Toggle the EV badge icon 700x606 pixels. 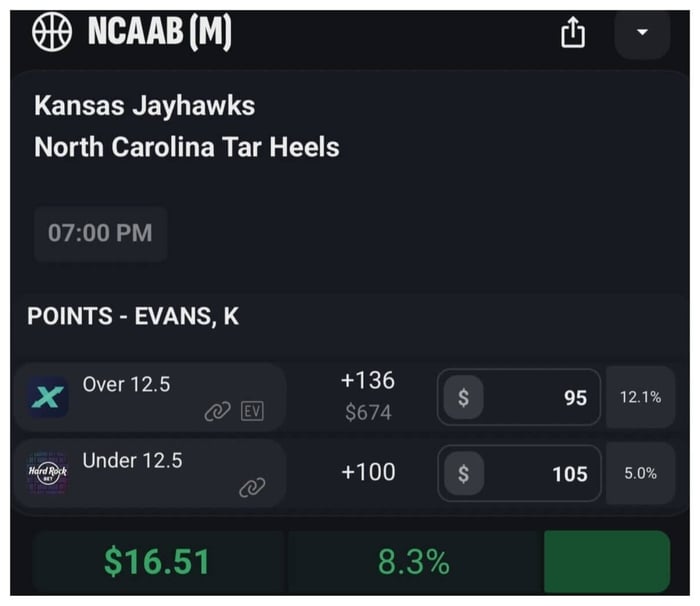[252, 411]
